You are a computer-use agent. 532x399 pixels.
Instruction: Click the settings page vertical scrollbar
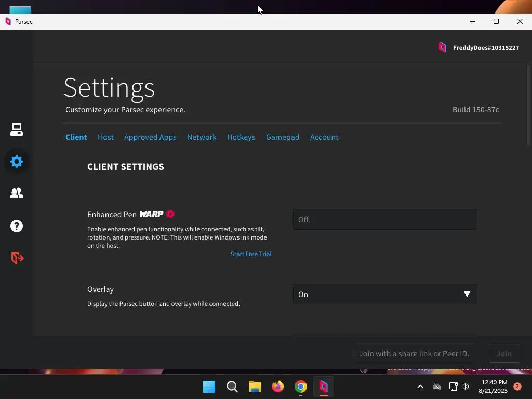(529, 105)
